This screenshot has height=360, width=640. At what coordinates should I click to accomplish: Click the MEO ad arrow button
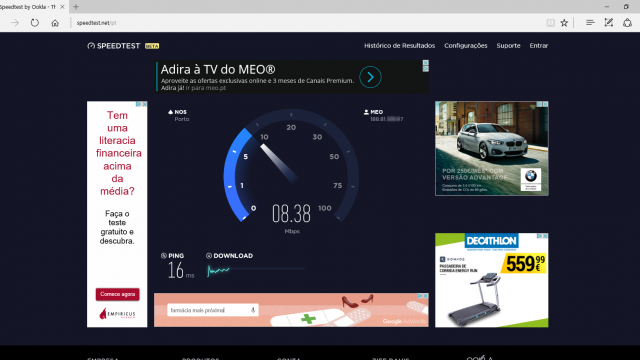pyautogui.click(x=370, y=77)
